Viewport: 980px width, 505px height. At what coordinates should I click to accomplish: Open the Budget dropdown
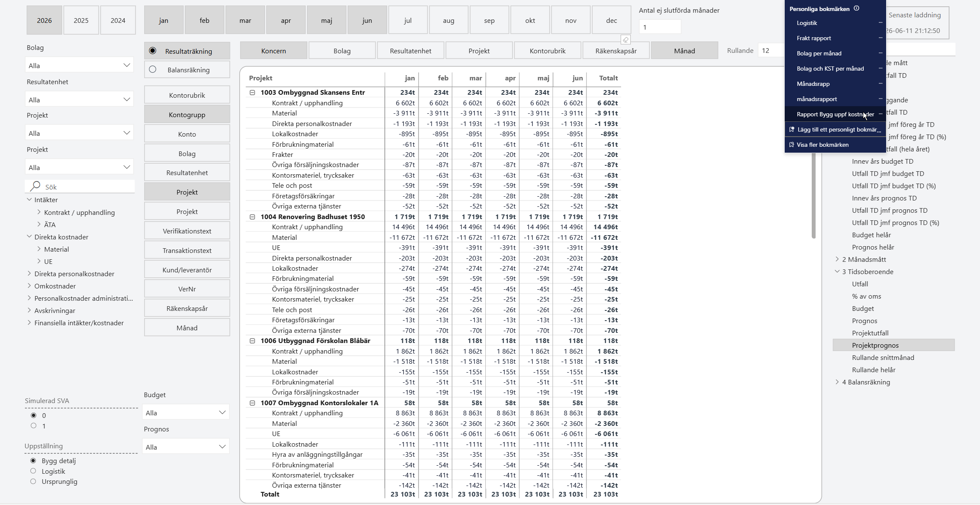(186, 412)
